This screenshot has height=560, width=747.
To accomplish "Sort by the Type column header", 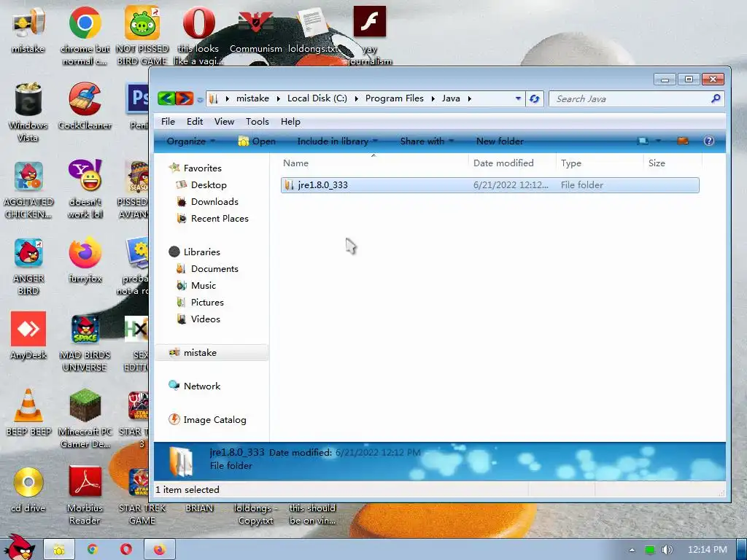I will coord(600,163).
